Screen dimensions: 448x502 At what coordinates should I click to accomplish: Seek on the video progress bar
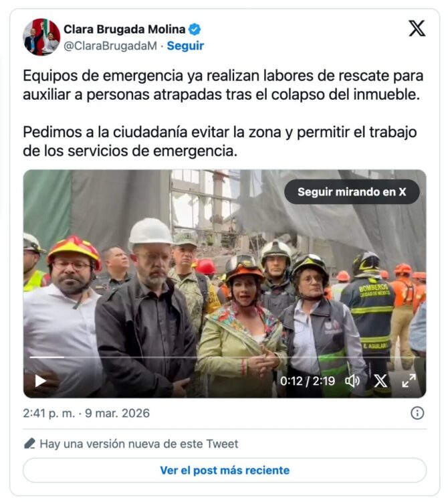(x=225, y=357)
